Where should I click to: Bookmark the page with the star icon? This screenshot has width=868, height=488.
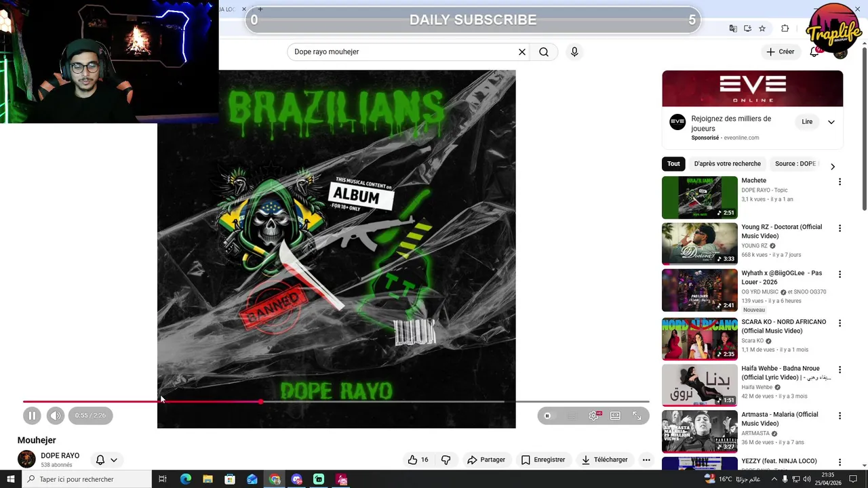762,28
